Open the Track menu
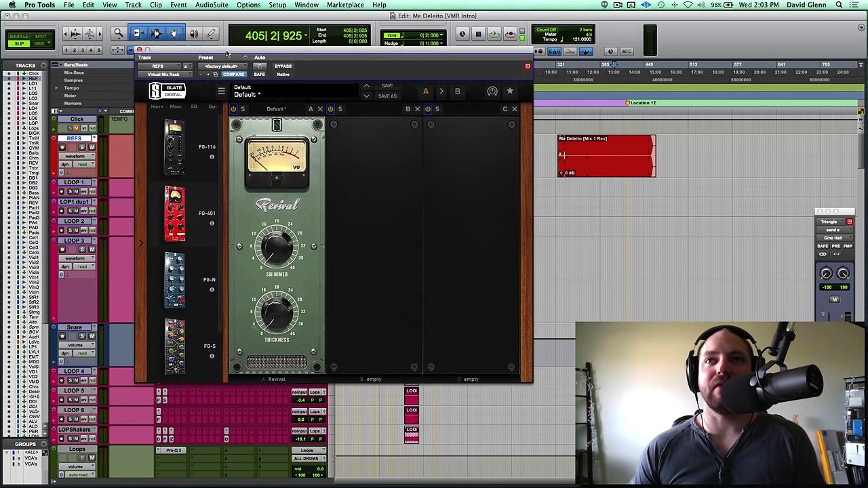Image resolution: width=868 pixels, height=488 pixels. point(133,5)
